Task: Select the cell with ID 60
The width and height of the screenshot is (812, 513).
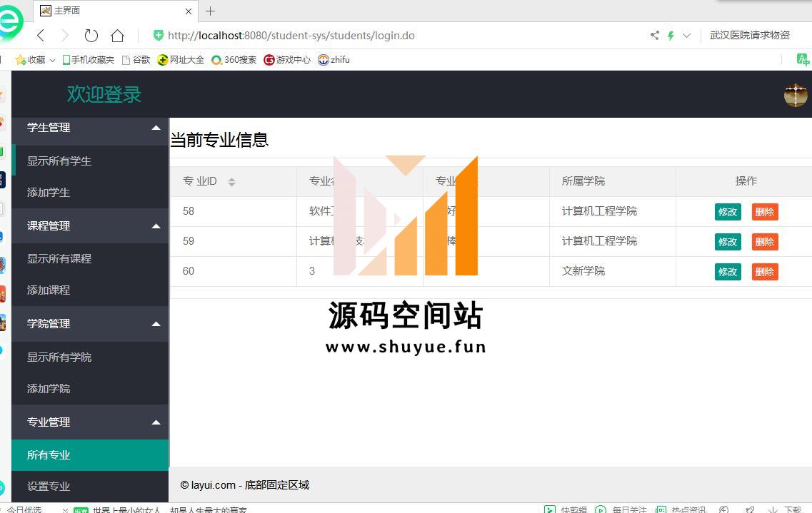Action: [x=233, y=271]
